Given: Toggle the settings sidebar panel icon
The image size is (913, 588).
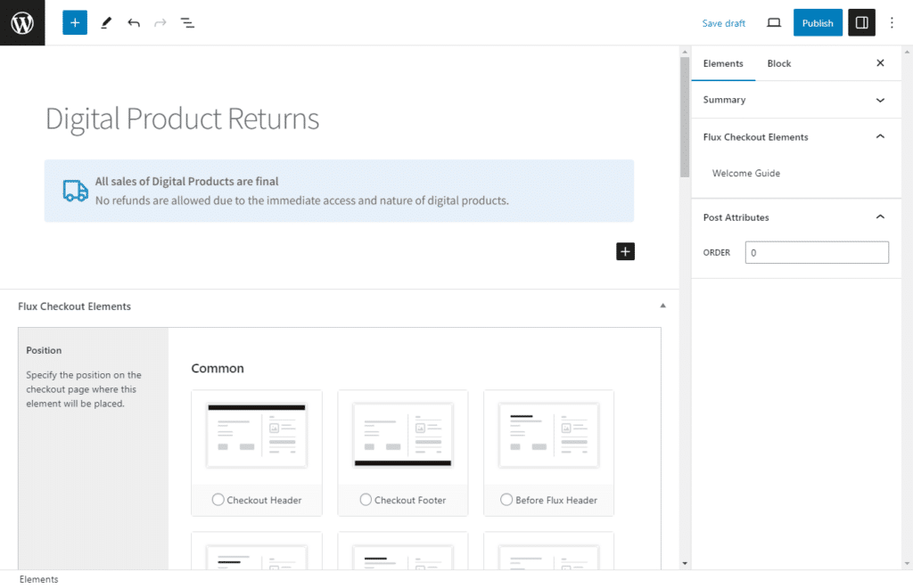Looking at the screenshot, I should (860, 21).
